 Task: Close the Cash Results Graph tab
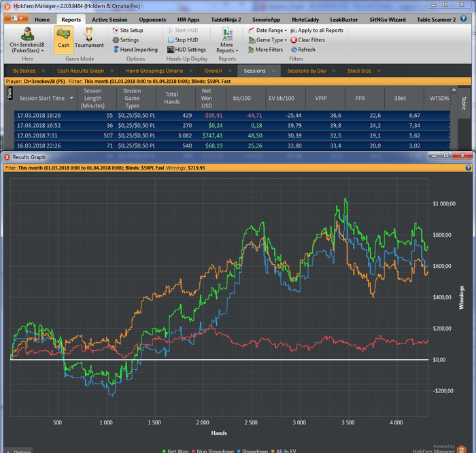[x=112, y=71]
